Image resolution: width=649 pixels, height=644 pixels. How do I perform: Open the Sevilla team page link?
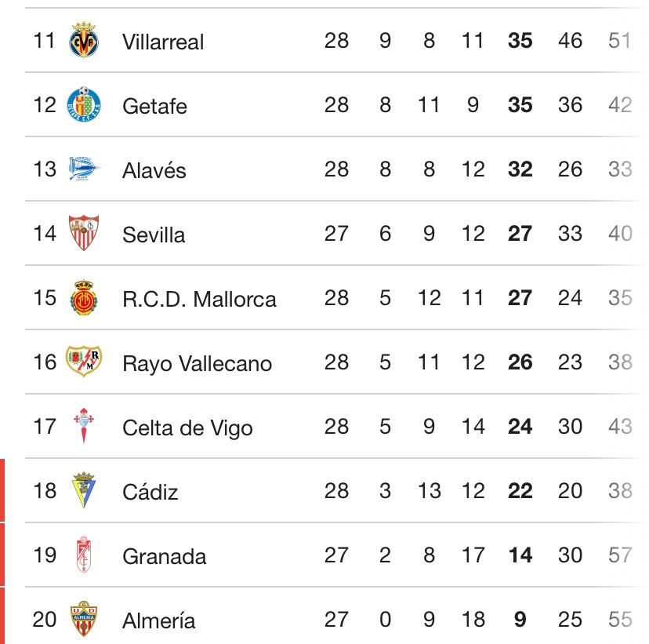tap(154, 235)
